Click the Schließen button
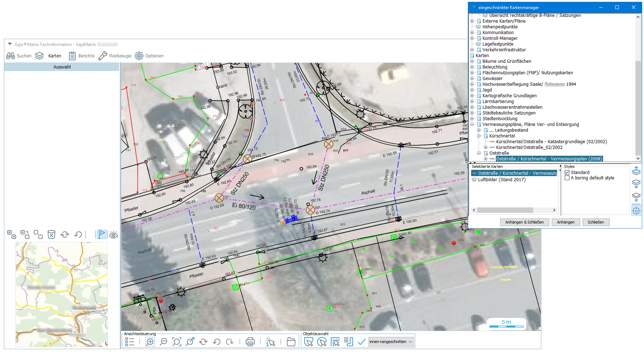Viewport: 644px width, 352px height. click(x=596, y=222)
